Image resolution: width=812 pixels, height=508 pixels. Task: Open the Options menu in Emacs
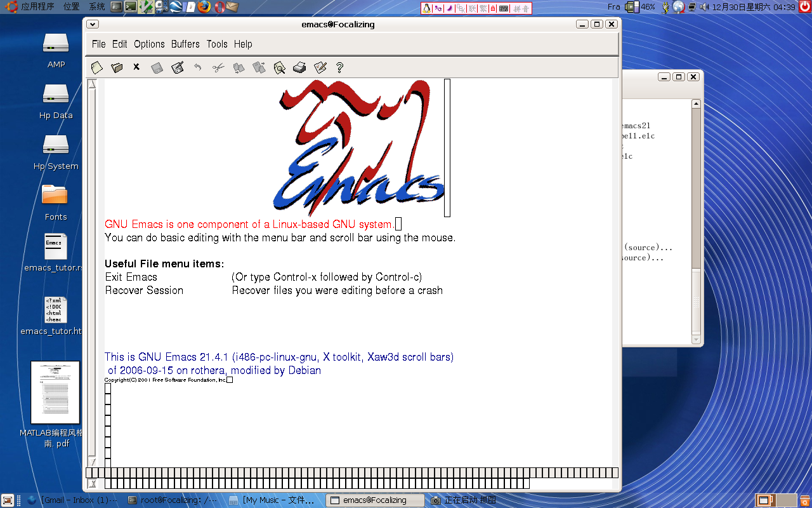coord(150,44)
